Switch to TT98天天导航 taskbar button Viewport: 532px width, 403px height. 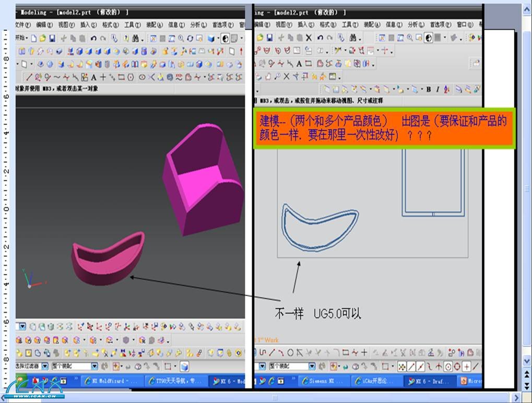tap(175, 381)
